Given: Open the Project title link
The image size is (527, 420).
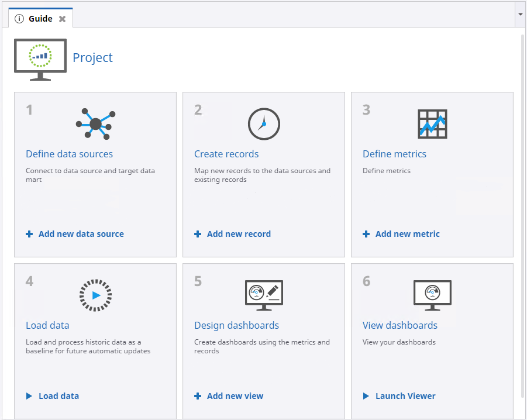Looking at the screenshot, I should click(x=92, y=57).
